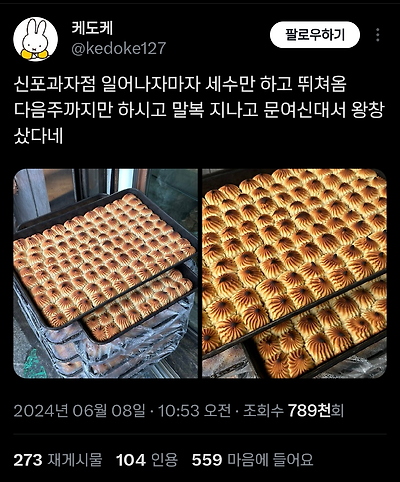Click the tweet line starting 다음주까지만
The height and width of the screenshot is (482, 400).
tap(199, 110)
